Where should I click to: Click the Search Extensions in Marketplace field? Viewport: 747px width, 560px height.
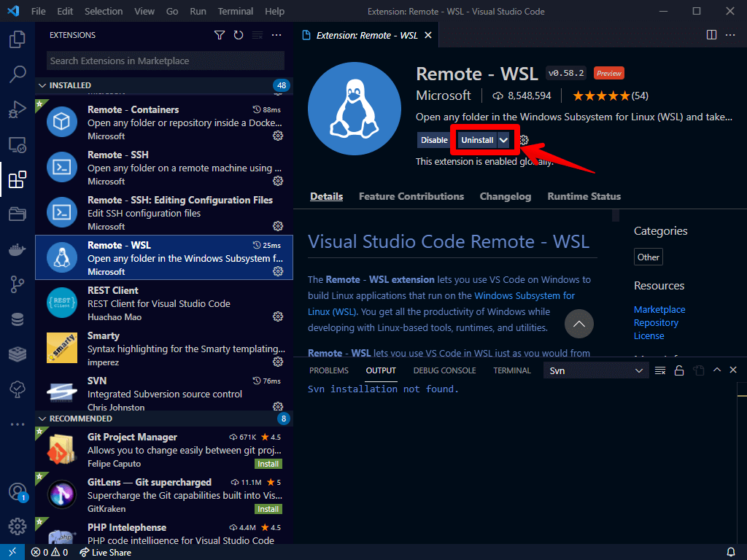click(164, 59)
